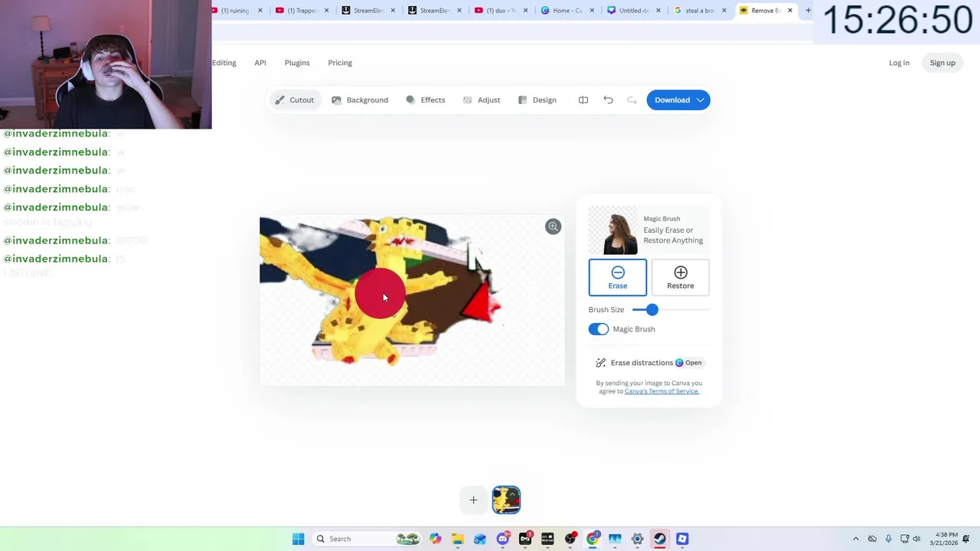980x551 pixels.
Task: Click the Erase distractions wand icon
Action: (x=601, y=363)
